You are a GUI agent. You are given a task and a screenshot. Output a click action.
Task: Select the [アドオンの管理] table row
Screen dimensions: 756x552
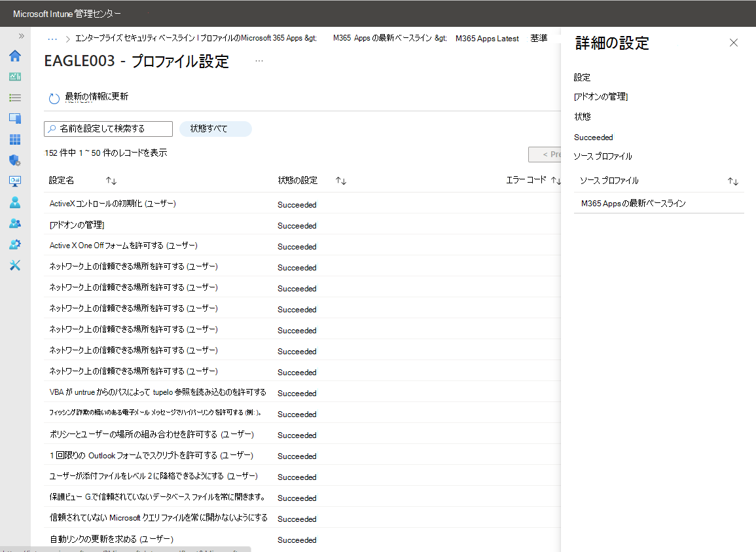click(302, 225)
